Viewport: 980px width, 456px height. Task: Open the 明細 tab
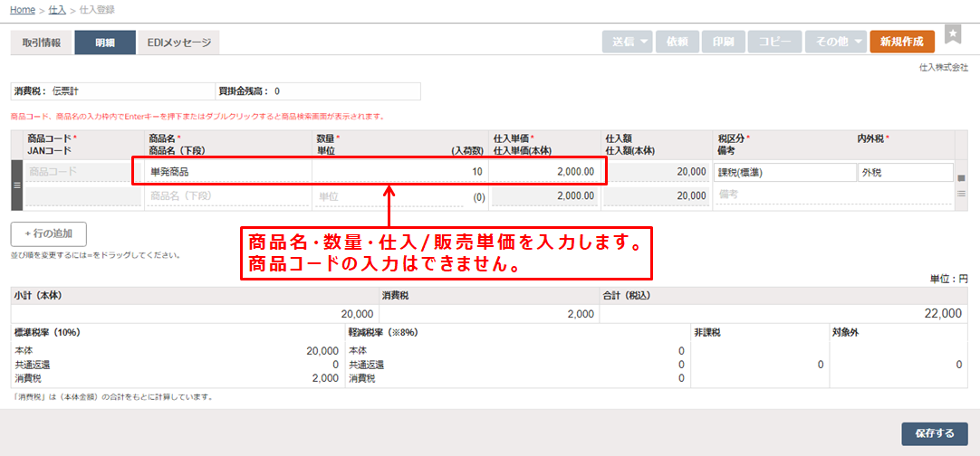[x=105, y=43]
